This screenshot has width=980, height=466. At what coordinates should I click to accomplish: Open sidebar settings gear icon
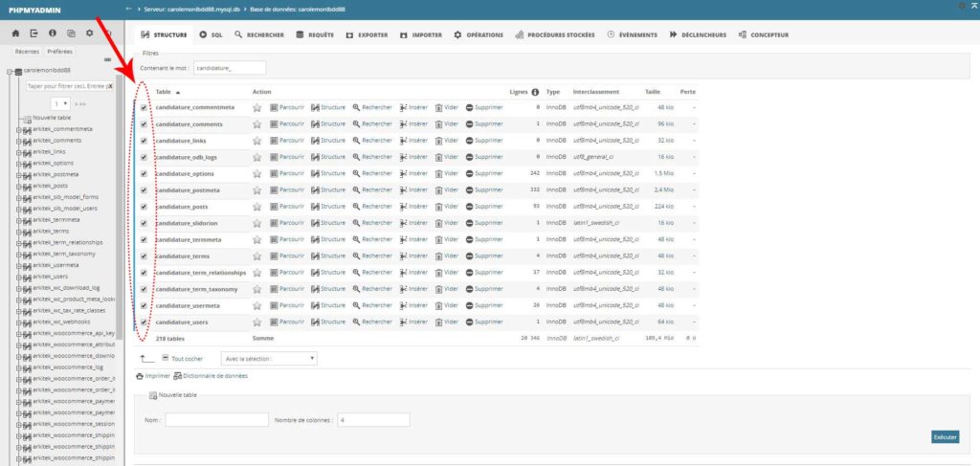88,33
